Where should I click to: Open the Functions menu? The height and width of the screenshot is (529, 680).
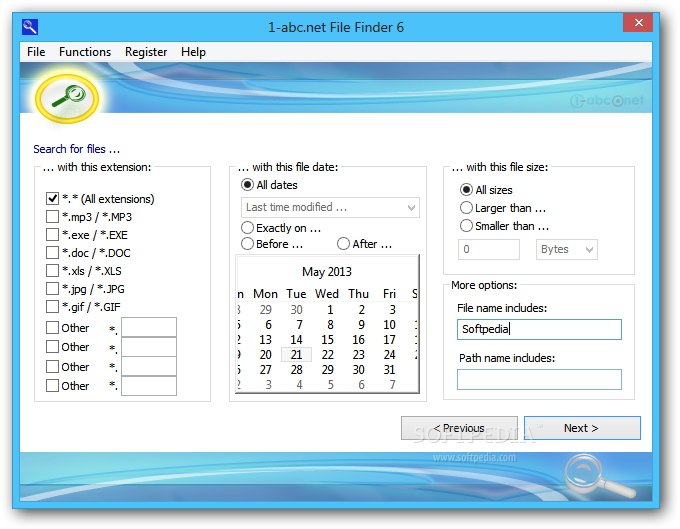[85, 52]
